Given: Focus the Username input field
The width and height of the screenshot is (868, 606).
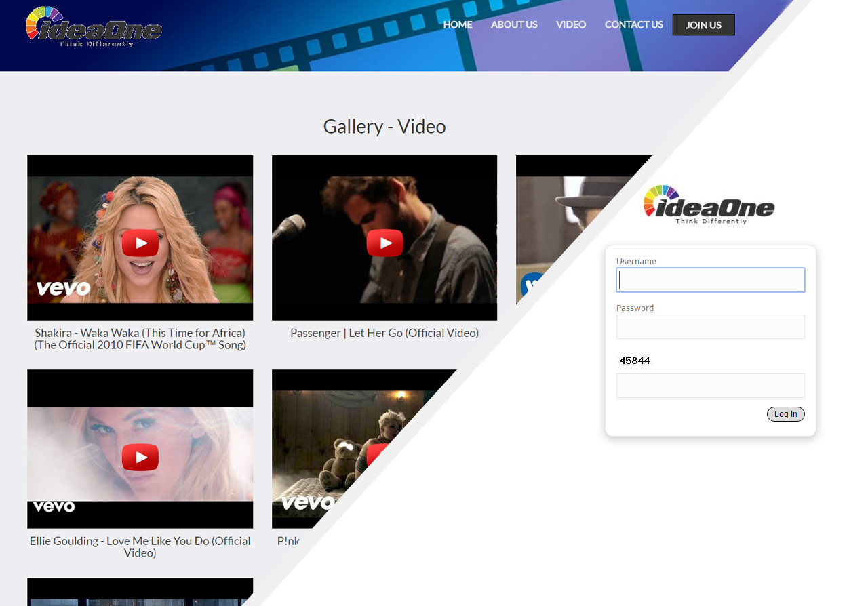Looking at the screenshot, I should coord(711,280).
